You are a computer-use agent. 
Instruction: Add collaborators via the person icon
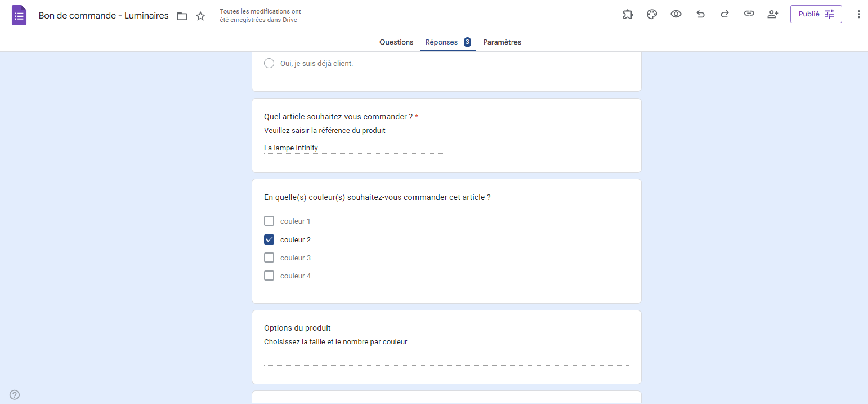[773, 14]
